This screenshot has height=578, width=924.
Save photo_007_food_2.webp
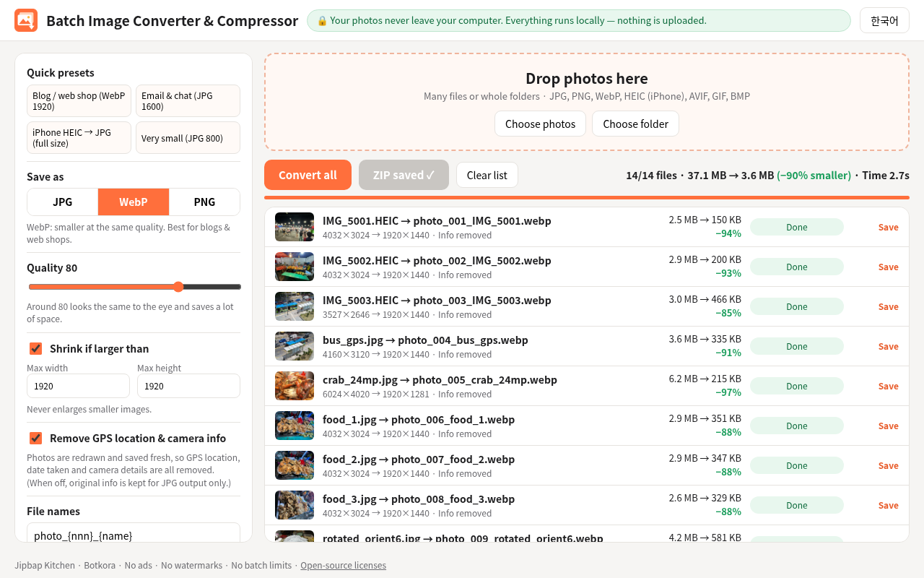[888, 465]
